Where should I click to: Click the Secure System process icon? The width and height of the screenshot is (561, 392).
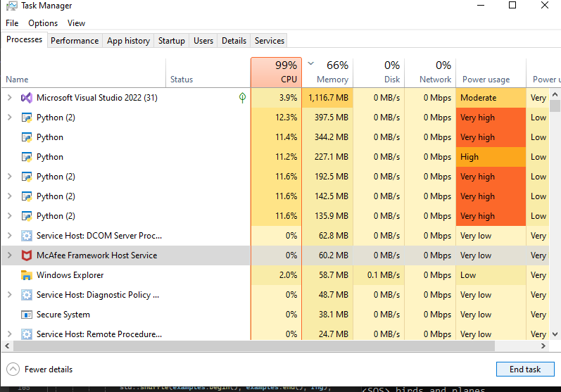point(27,315)
